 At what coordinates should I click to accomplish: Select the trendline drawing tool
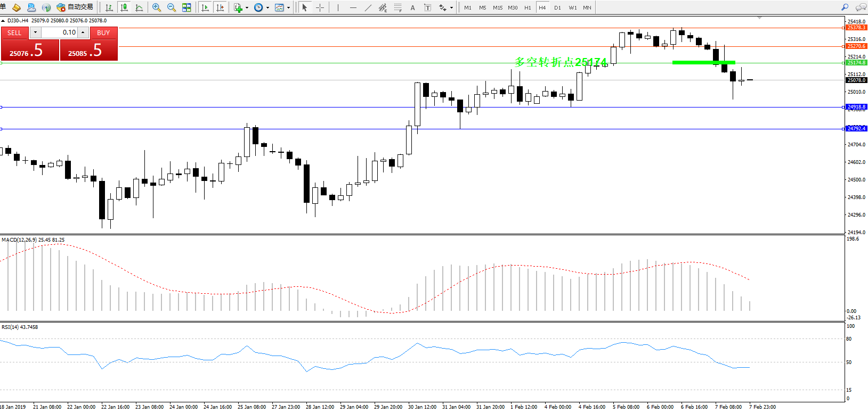point(368,7)
